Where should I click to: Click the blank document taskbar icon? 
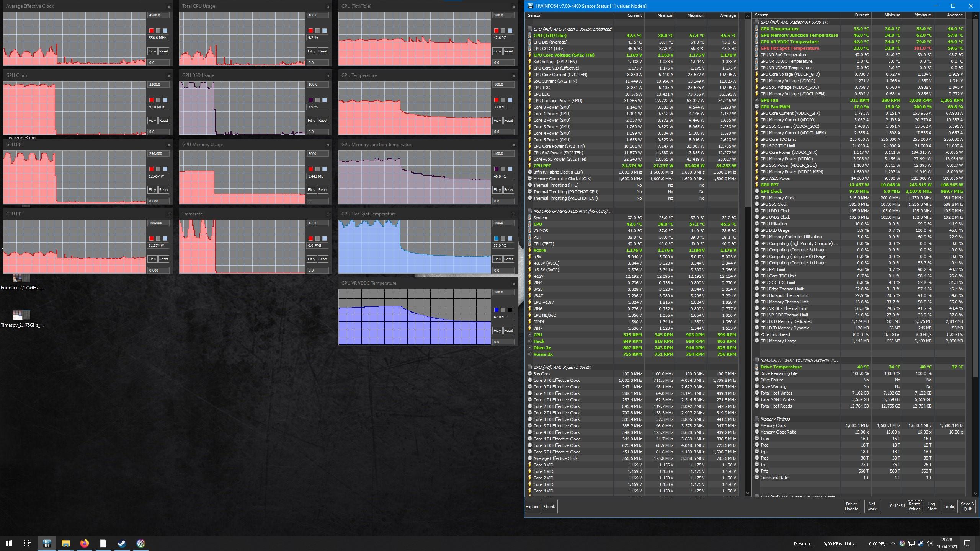103,543
